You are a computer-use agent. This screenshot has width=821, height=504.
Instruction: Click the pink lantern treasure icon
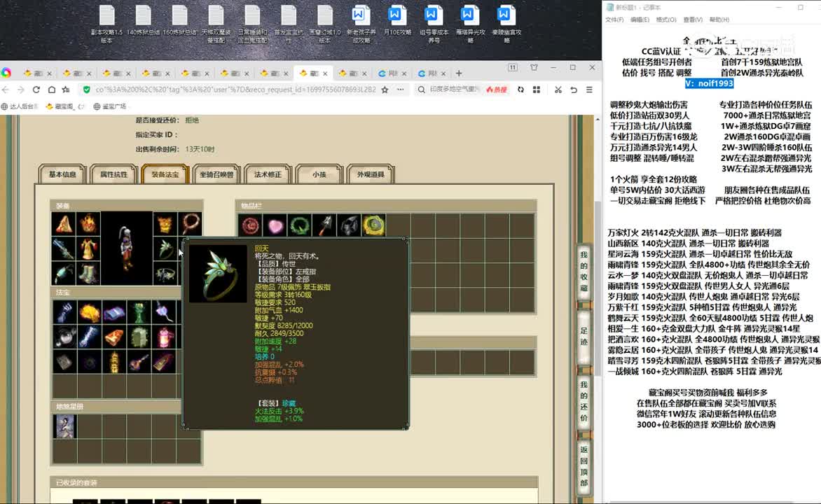point(164,337)
